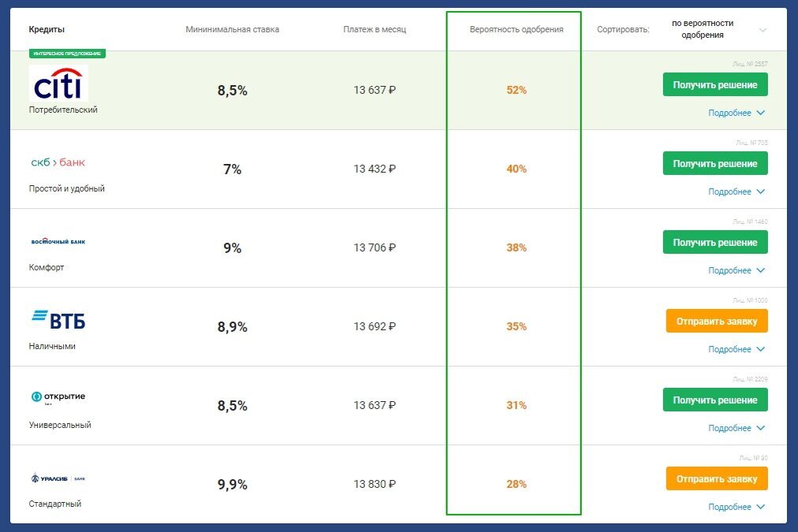Click the Восточный банк logo
This screenshot has height=532, width=798.
coord(58,241)
